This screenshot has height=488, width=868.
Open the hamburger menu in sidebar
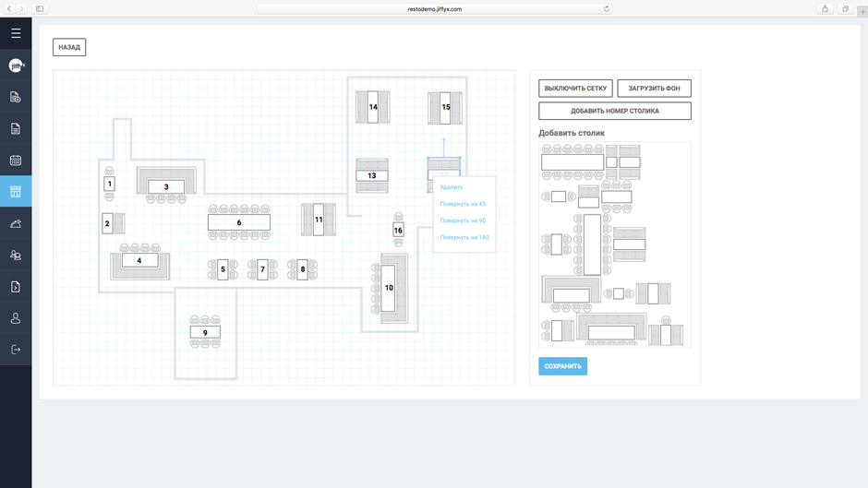click(16, 33)
